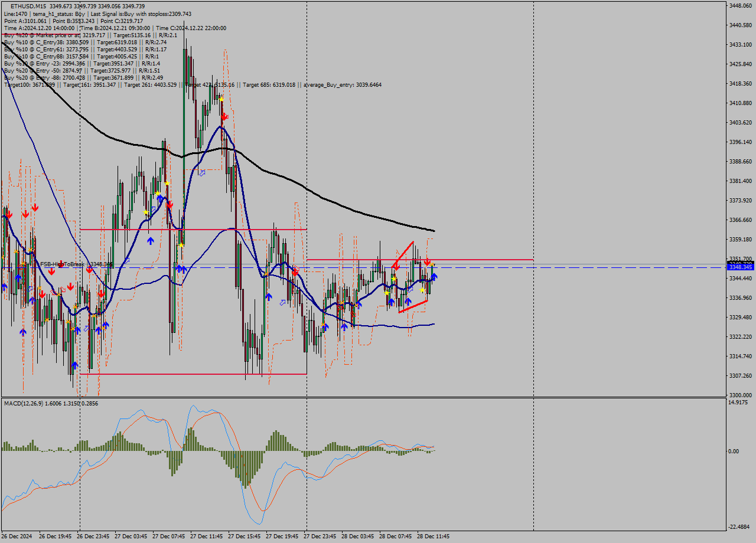The width and height of the screenshot is (756, 543).
Task: Click the 3366.660 price on the scale
Action: [740, 220]
